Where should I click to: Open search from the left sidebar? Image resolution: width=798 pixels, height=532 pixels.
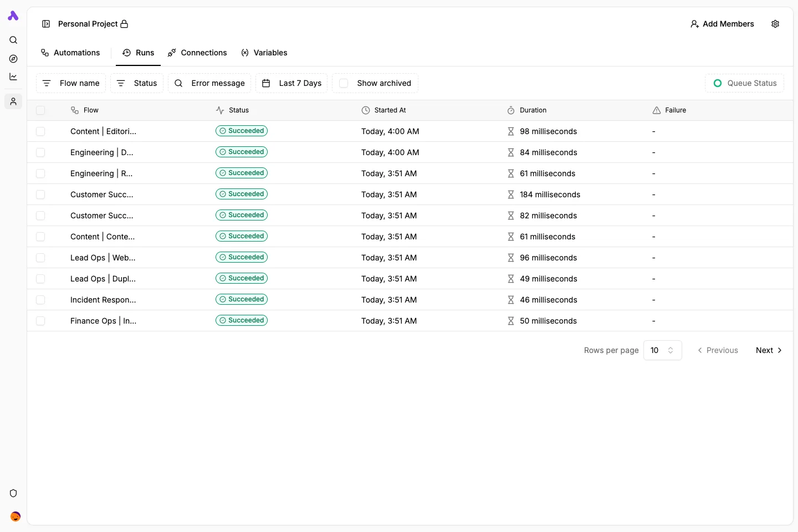[13, 40]
